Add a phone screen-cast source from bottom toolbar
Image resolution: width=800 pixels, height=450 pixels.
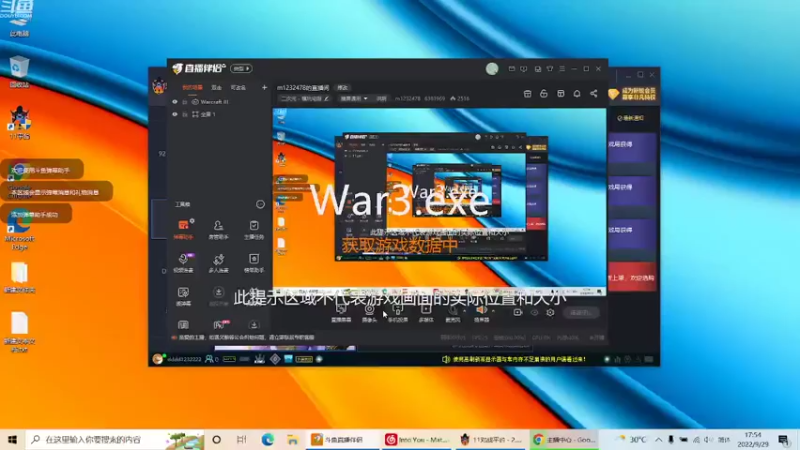[x=397, y=312]
